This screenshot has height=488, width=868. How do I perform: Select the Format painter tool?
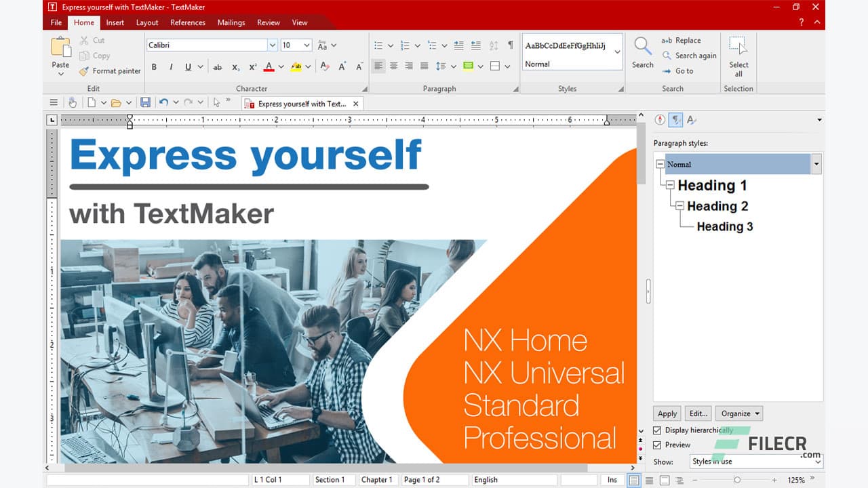(110, 70)
